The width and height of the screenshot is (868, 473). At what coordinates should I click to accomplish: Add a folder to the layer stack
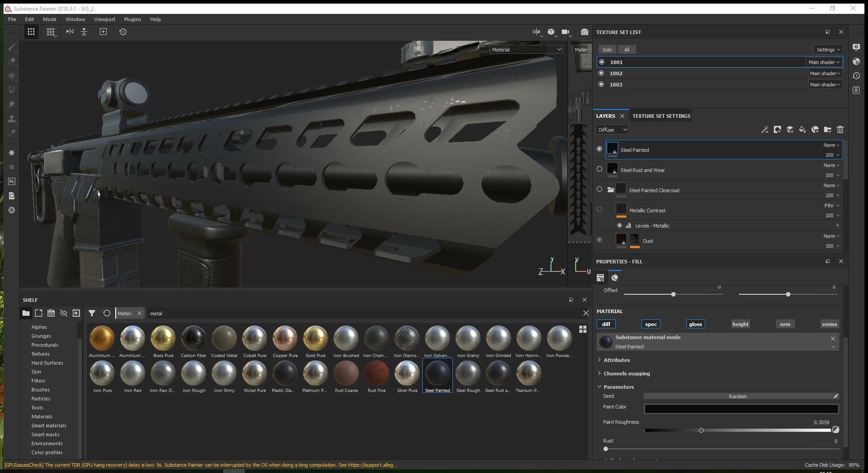pyautogui.click(x=828, y=130)
